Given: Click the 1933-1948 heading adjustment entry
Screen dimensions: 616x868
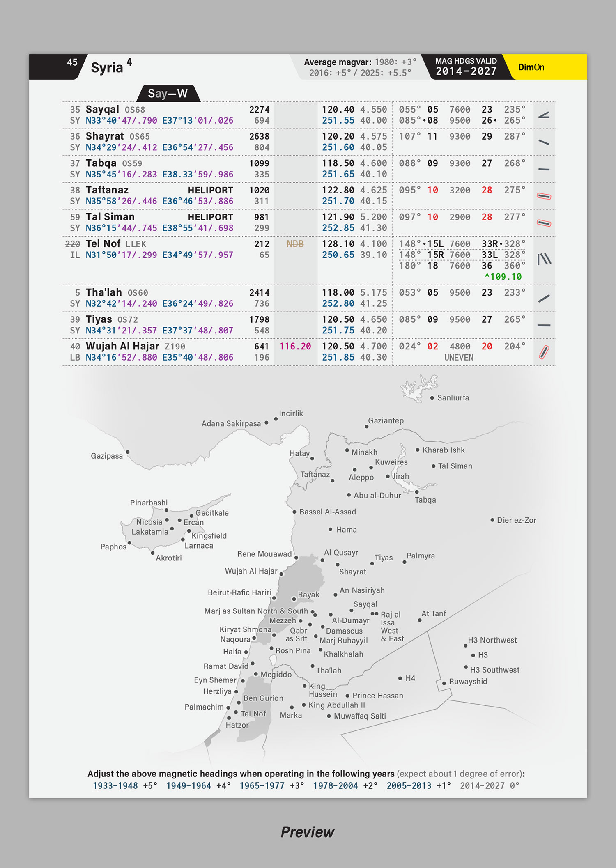Looking at the screenshot, I should (115, 785).
